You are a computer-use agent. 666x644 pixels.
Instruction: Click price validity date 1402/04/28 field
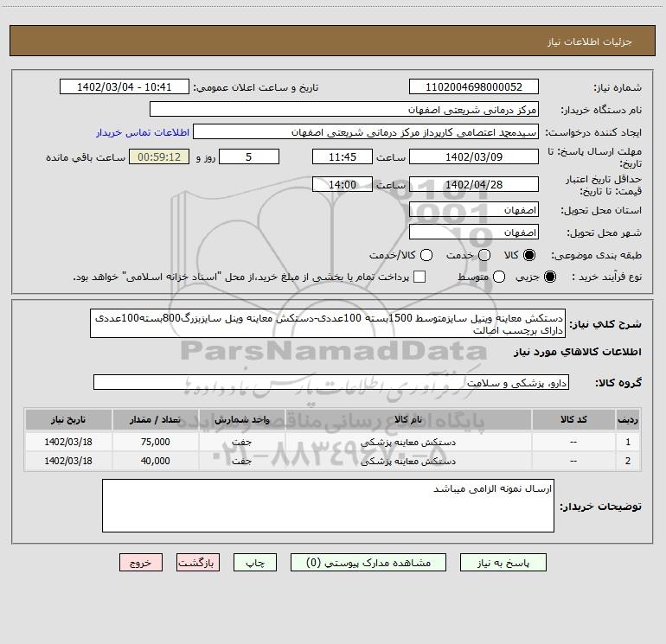(472, 184)
